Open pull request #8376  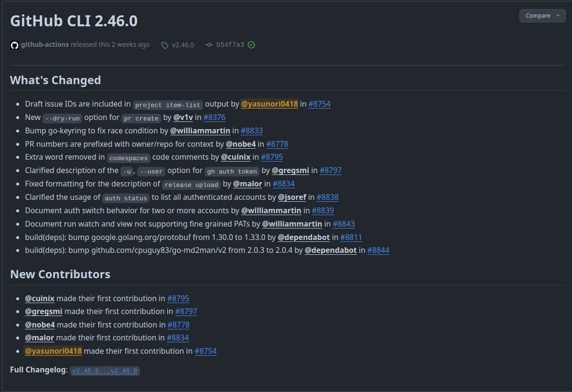pos(215,118)
